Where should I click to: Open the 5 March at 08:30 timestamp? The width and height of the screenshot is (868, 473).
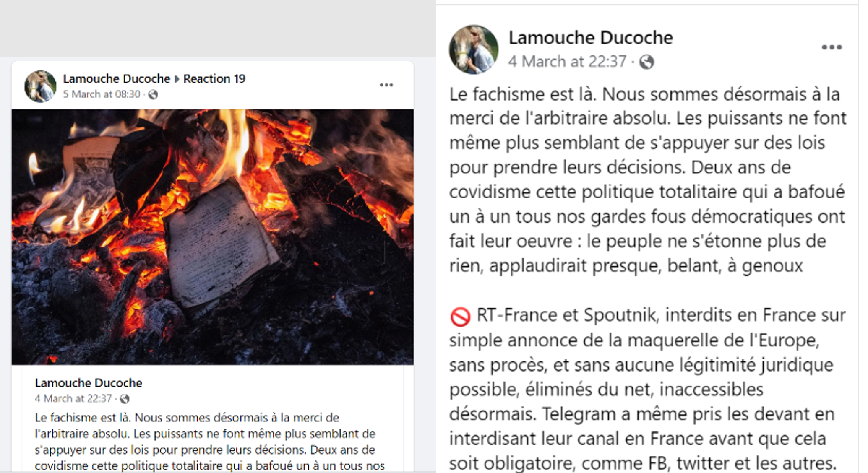tap(102, 94)
